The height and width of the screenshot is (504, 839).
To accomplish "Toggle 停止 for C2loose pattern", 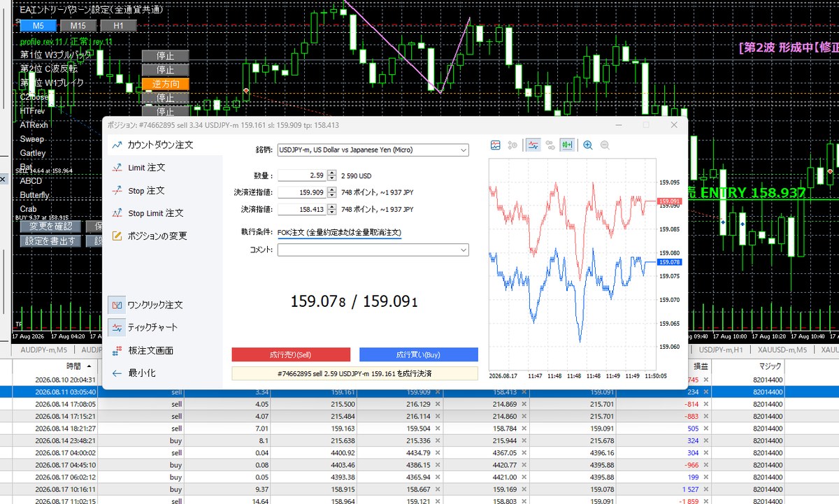I will [x=166, y=98].
